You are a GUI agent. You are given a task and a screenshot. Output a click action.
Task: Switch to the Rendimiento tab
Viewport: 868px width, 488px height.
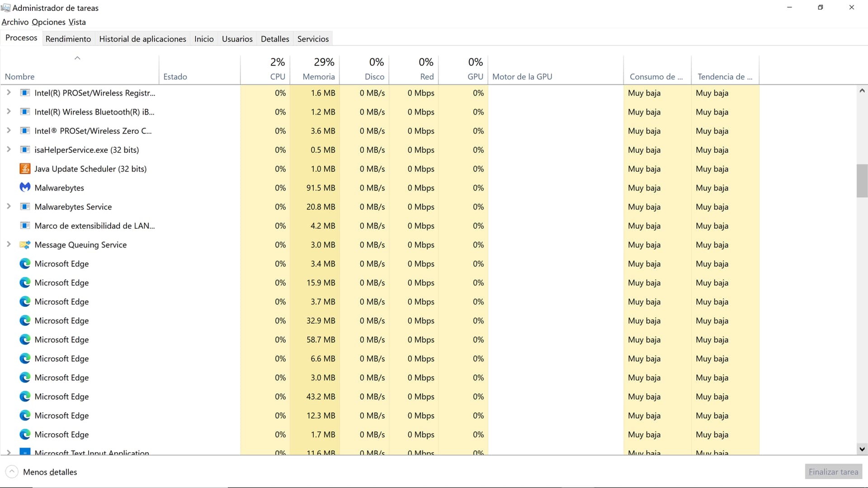click(68, 39)
